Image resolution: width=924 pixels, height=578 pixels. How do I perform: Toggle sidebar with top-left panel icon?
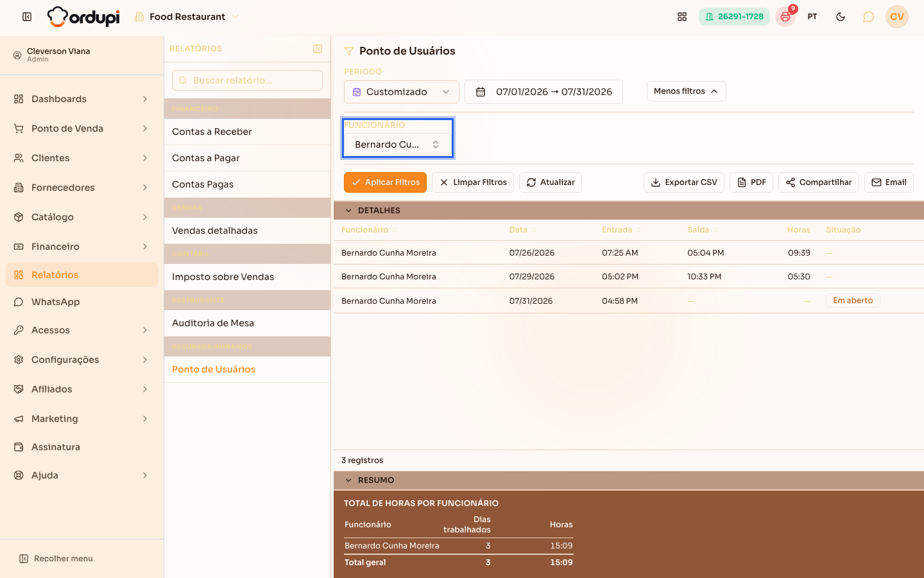[x=27, y=17]
